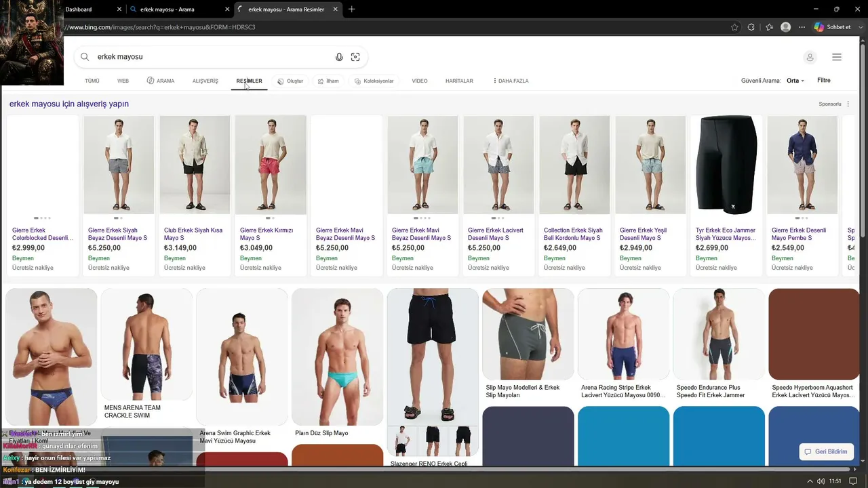Open a new browser tab
Screen dimensions: 868x488
(x=351, y=9)
